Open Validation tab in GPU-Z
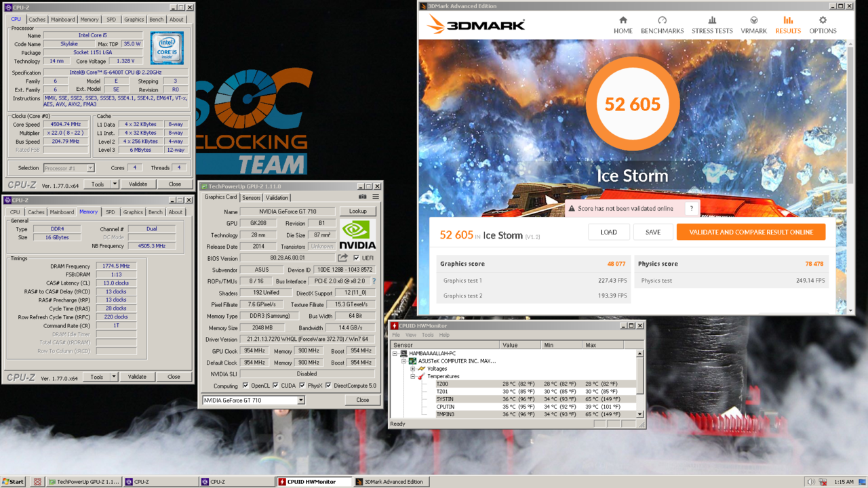This screenshot has width=868, height=488. tap(277, 198)
